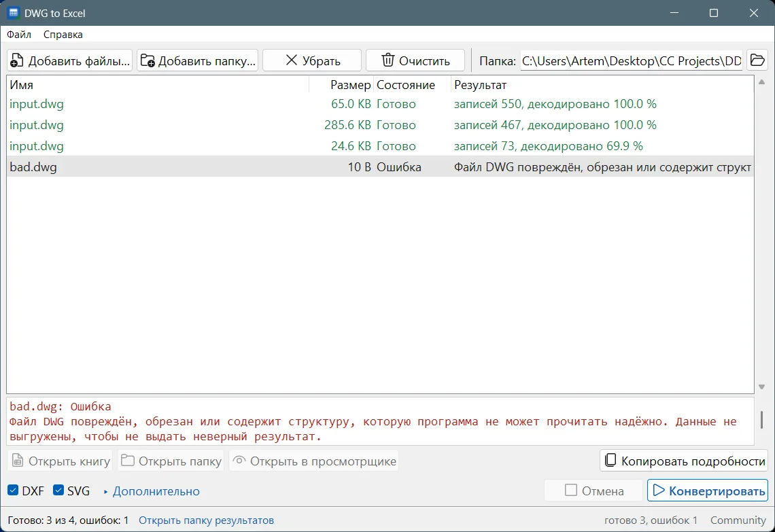Click the Ошибка status of bad.dwg
Image resolution: width=775 pixels, height=532 pixels.
[x=399, y=167]
